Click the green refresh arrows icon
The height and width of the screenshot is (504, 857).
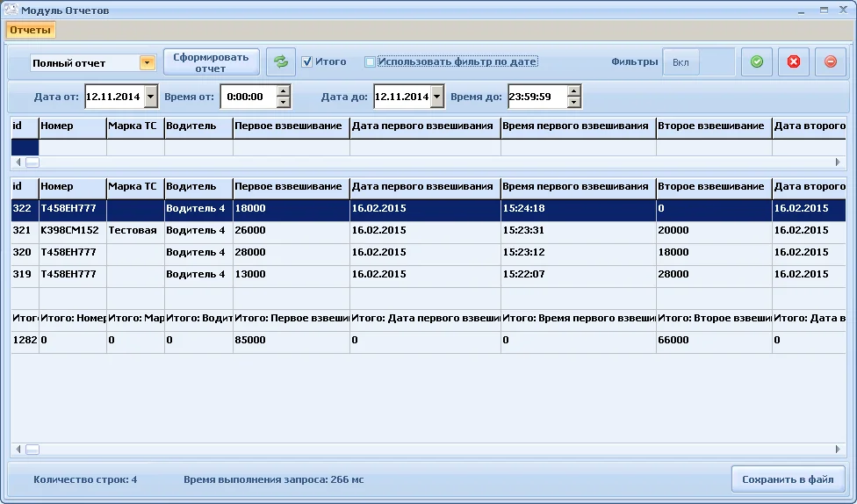click(281, 61)
